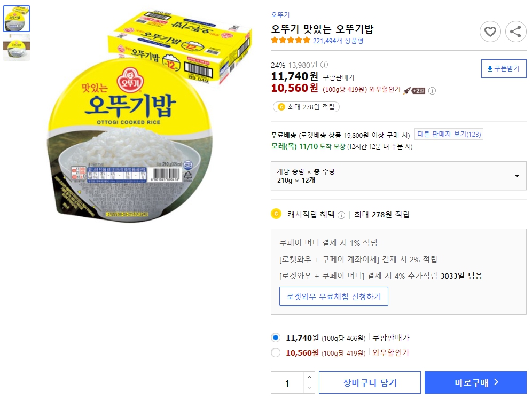Viewport: 532px width, 400px height.
Task: Open the 221,494개 상품평 reviews link
Action: pyautogui.click(x=338, y=40)
